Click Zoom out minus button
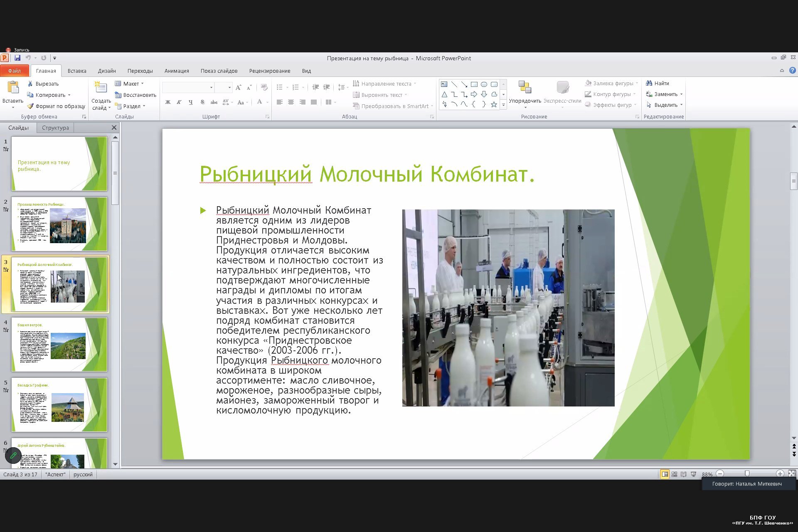The image size is (798, 532). tap(720, 474)
